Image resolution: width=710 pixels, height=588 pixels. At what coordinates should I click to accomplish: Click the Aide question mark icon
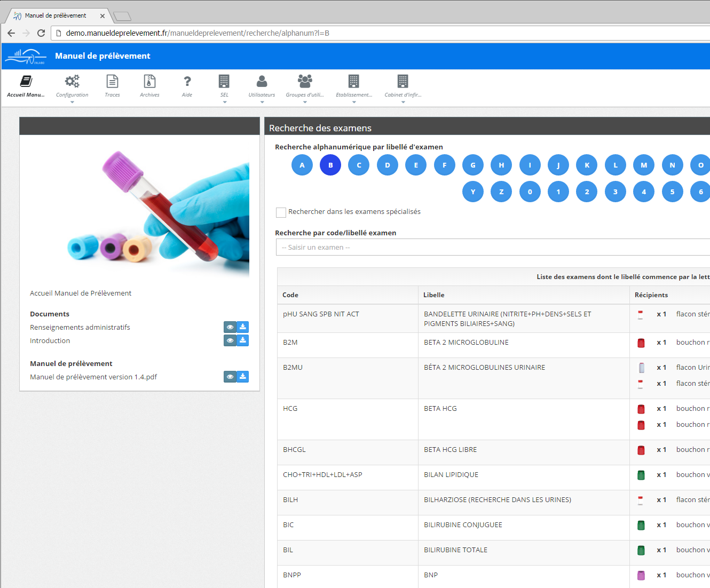point(187,82)
